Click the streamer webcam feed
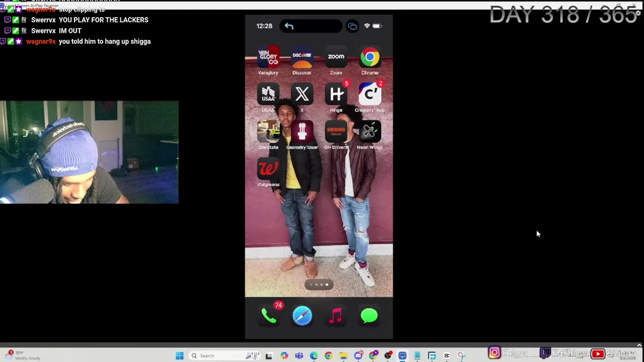The image size is (644, 362). [89, 152]
